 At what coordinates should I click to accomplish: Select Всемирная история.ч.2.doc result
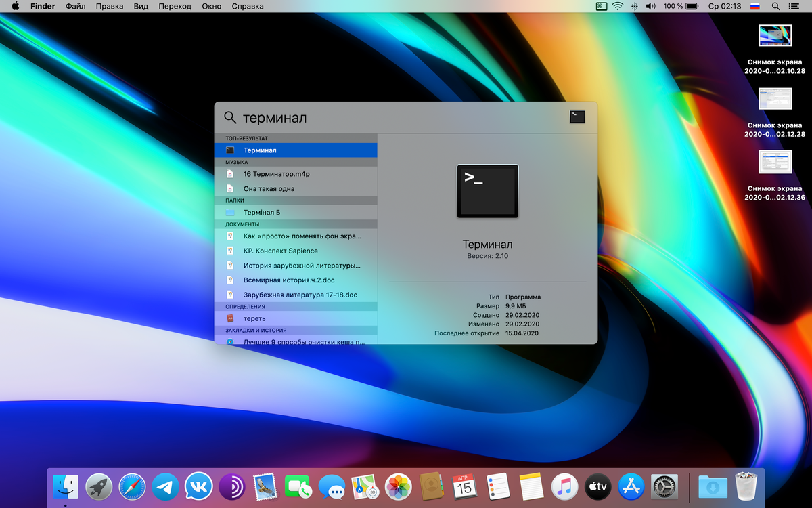click(296, 280)
